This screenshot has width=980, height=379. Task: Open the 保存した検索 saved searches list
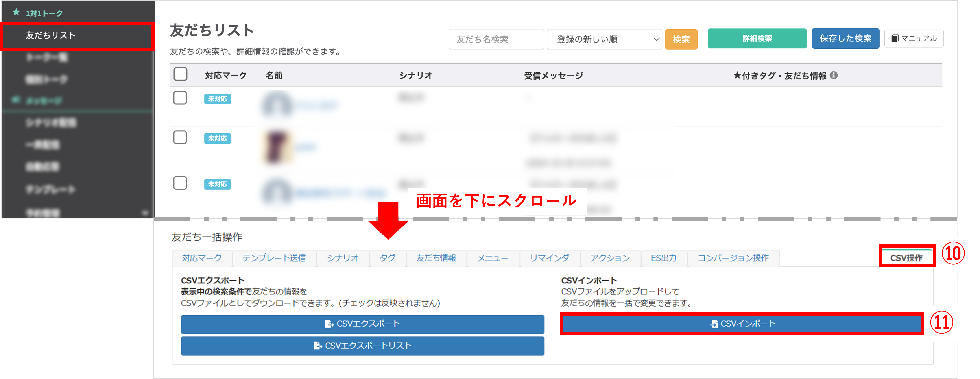845,38
